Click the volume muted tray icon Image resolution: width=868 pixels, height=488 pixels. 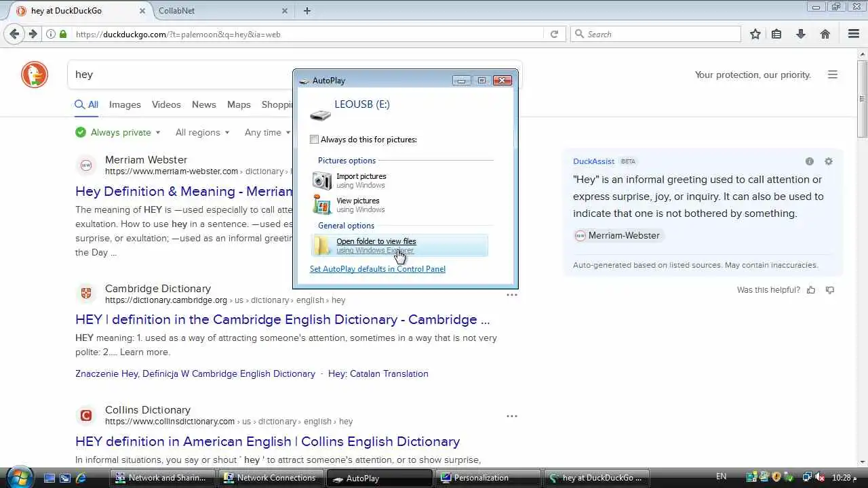(820, 478)
